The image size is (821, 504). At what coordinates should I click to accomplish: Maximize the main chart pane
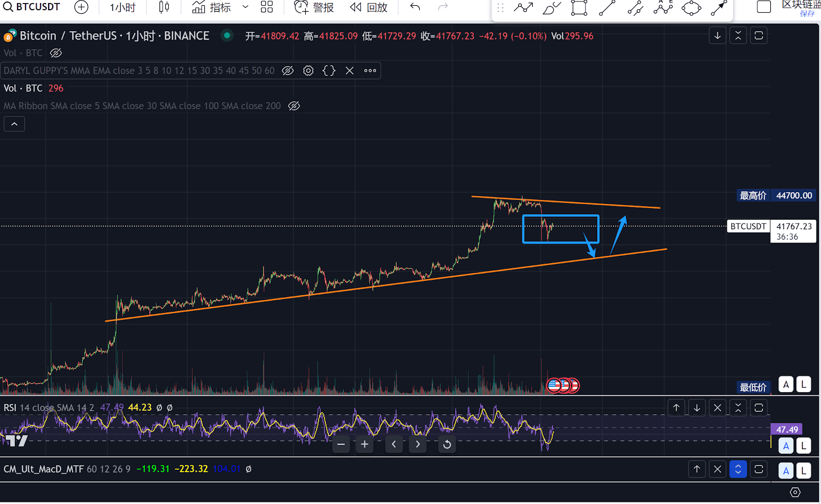click(x=758, y=36)
